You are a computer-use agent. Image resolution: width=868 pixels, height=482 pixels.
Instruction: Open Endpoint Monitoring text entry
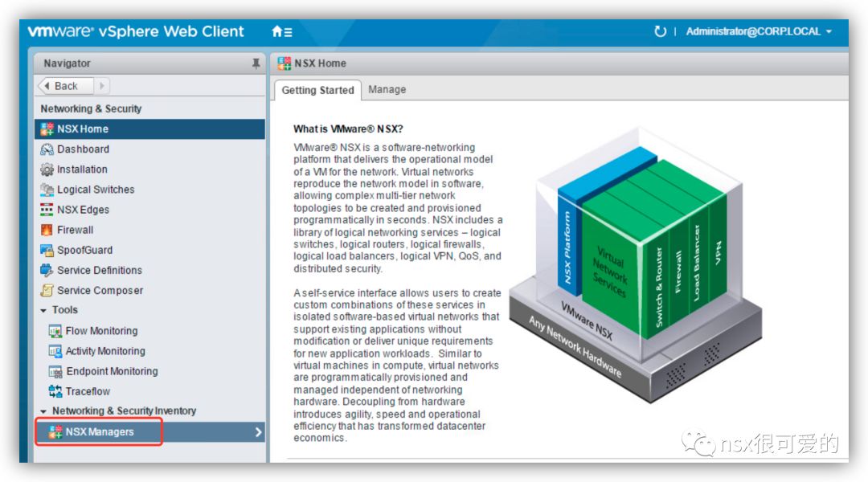[x=112, y=371]
